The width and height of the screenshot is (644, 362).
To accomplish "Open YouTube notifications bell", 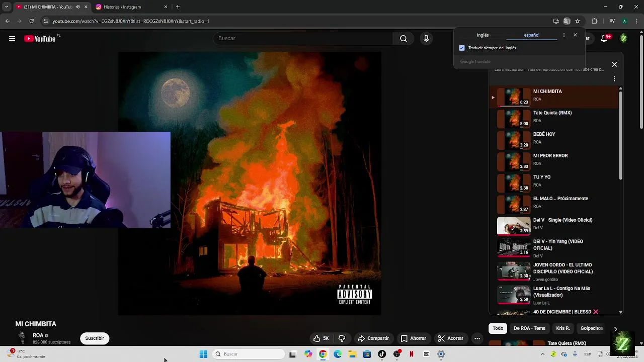I will click(605, 39).
